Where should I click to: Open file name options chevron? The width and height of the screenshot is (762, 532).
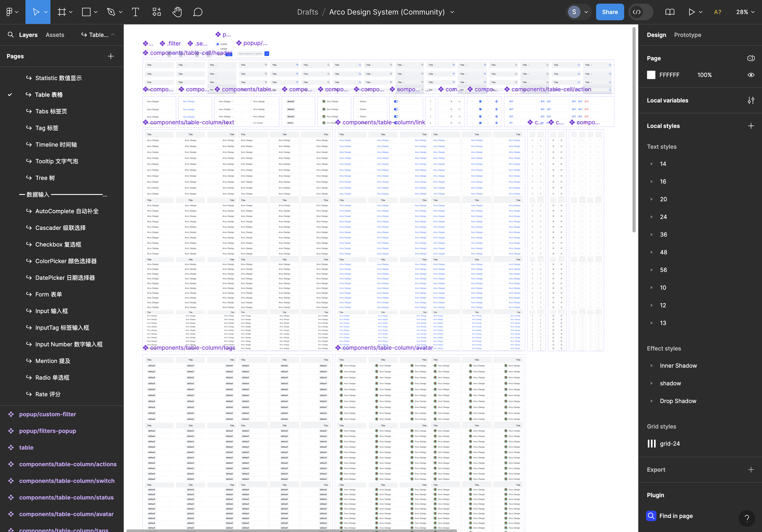tap(452, 12)
